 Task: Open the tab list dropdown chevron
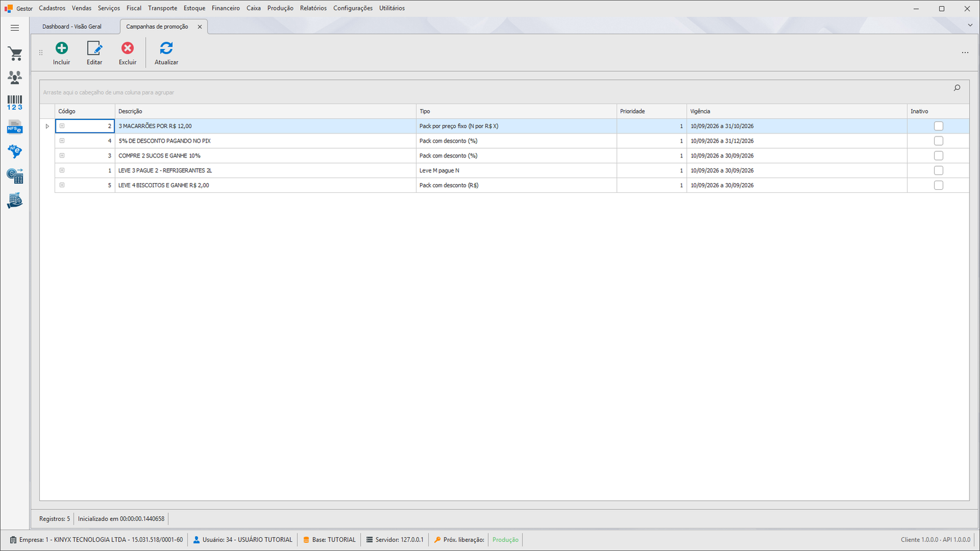click(970, 25)
